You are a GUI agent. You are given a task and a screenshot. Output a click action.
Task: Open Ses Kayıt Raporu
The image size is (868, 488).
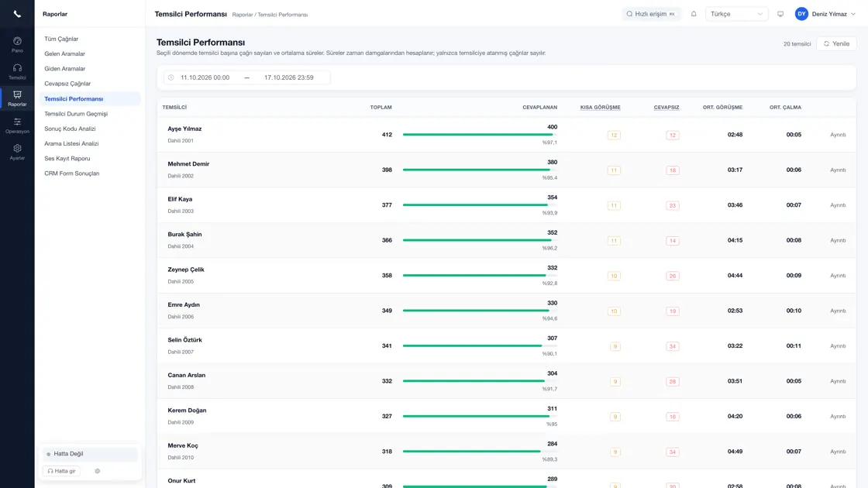[x=67, y=158]
